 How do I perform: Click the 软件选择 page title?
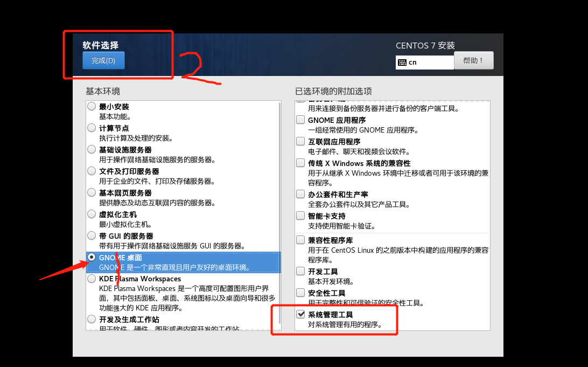101,45
